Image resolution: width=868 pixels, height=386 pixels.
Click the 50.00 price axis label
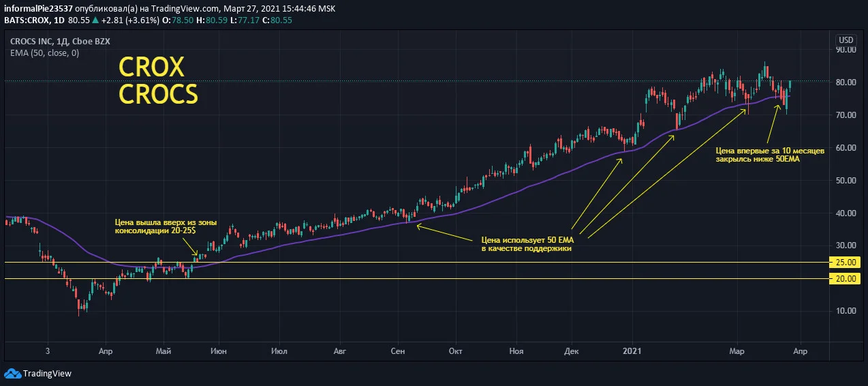846,181
